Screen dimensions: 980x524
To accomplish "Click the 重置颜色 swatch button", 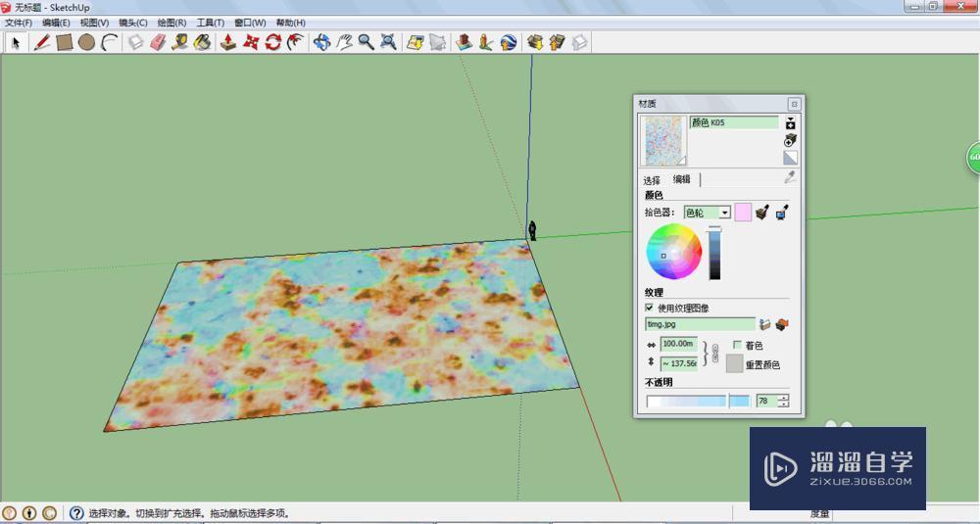I will (734, 363).
